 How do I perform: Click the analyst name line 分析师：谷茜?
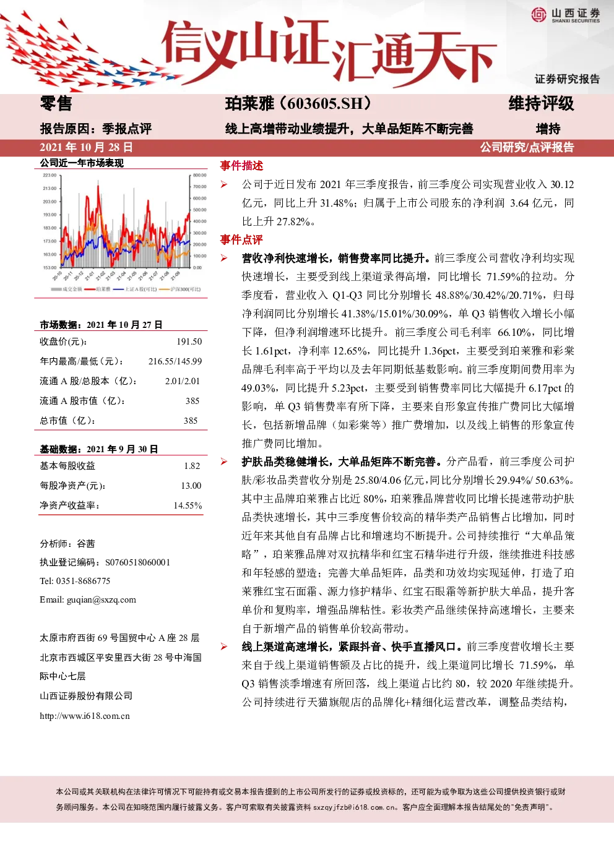tap(67, 544)
